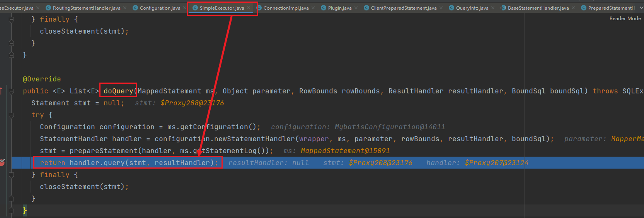Close the QueryInfo.java tab
The width and height of the screenshot is (644, 218).
(493, 8)
